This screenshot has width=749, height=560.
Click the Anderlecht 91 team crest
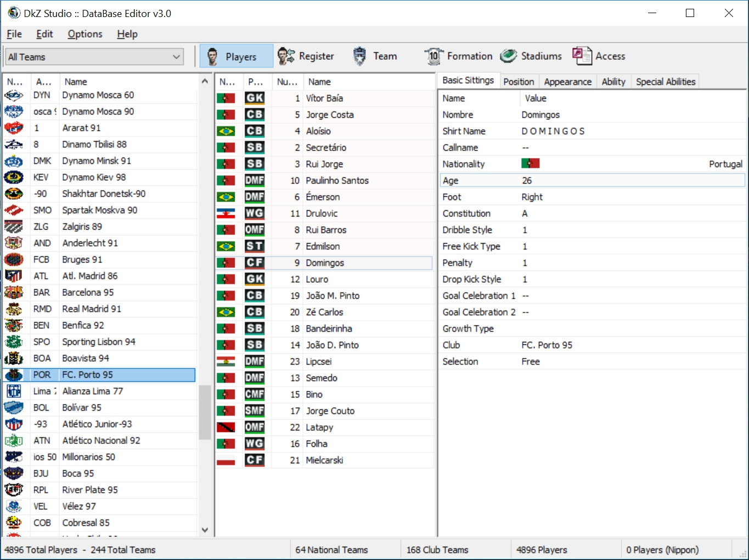(x=14, y=243)
